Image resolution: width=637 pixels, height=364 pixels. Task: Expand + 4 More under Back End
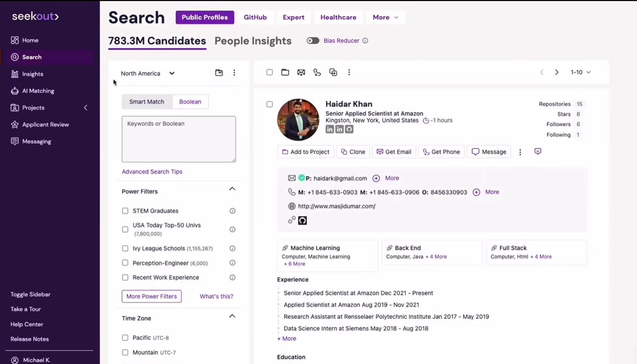(x=436, y=257)
